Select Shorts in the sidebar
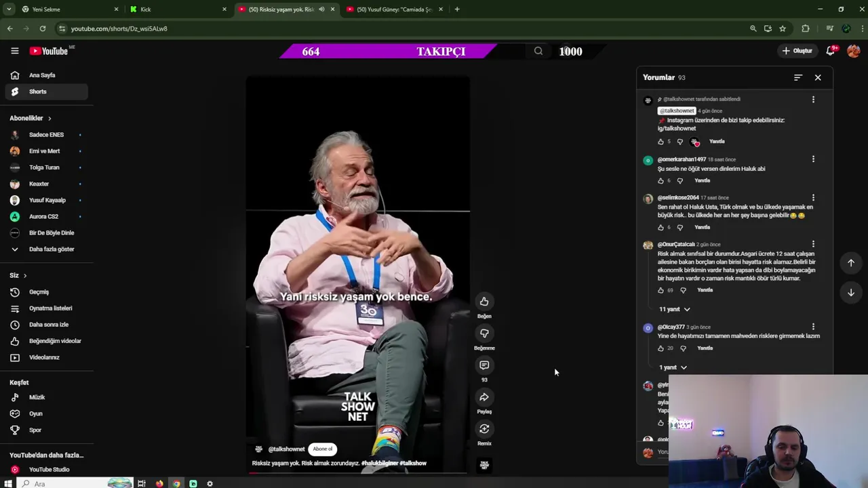This screenshot has width=868, height=488. 47,91
